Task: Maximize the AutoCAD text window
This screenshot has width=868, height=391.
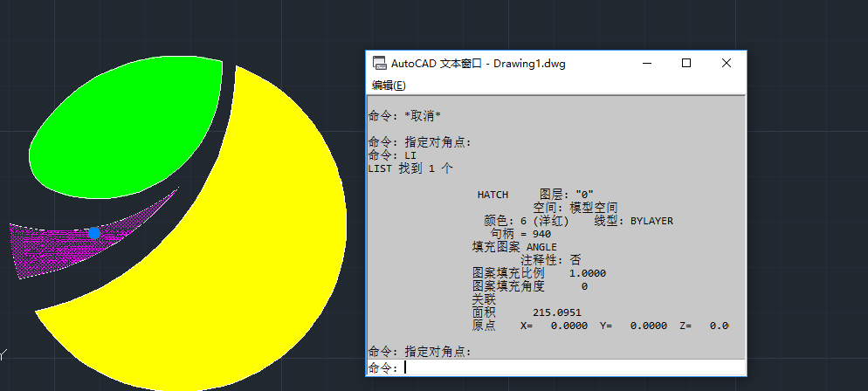Action: tap(686, 63)
